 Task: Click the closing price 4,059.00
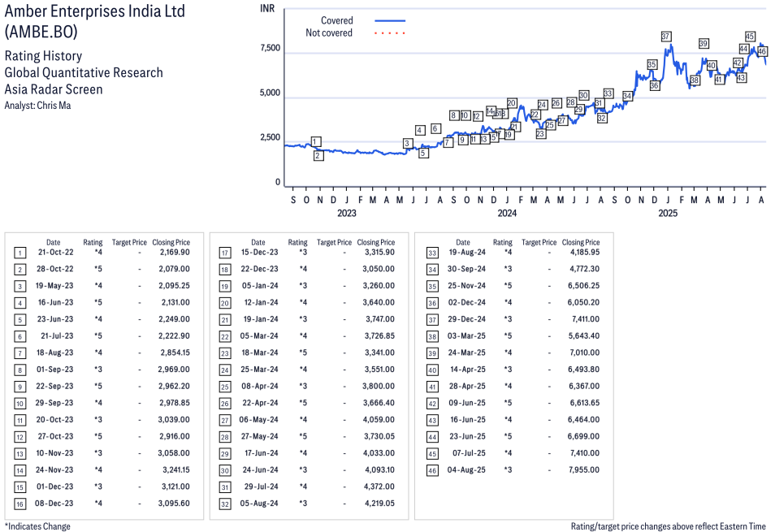pyautogui.click(x=379, y=420)
